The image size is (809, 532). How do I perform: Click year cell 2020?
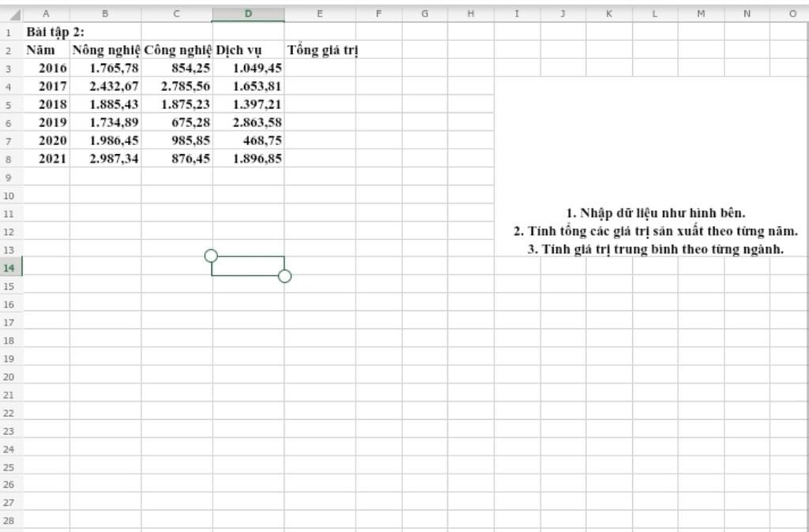[47, 140]
